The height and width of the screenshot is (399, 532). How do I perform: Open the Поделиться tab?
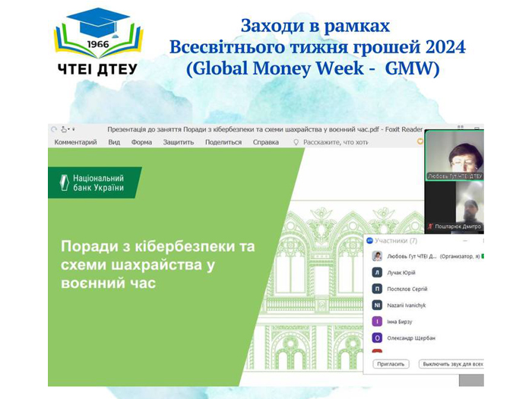[x=223, y=142]
